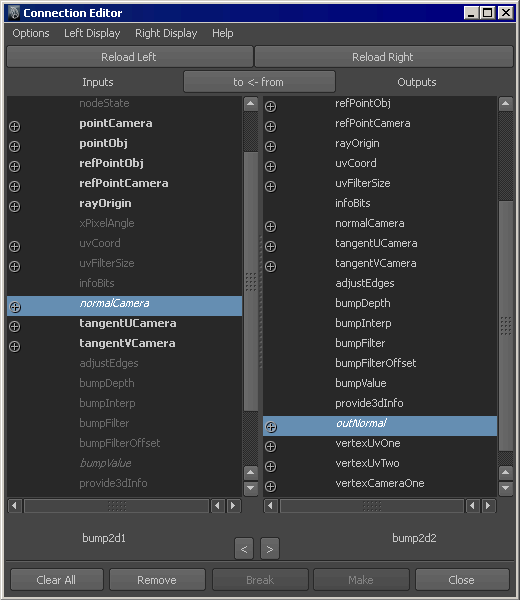Click plus icon beside vertexCameraOne

click(271, 487)
